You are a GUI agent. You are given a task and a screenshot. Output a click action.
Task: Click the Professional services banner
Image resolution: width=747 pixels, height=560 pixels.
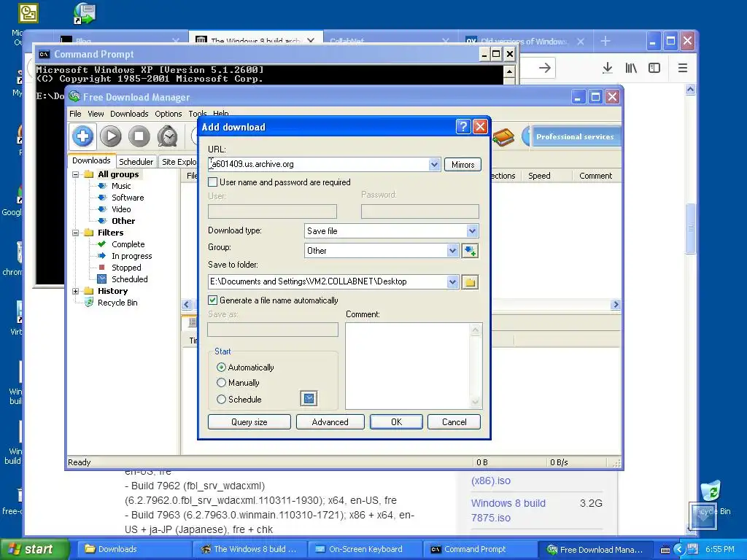tap(575, 136)
